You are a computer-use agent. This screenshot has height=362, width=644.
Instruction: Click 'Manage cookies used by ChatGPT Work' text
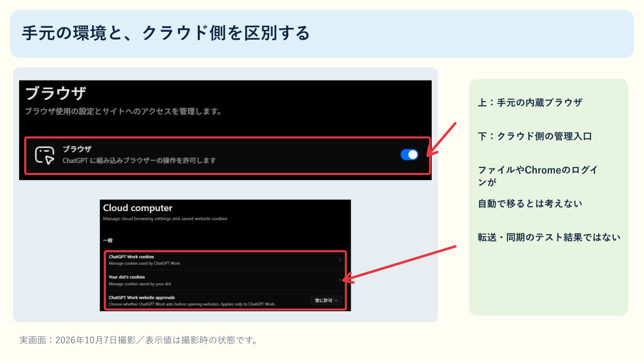pos(144,263)
